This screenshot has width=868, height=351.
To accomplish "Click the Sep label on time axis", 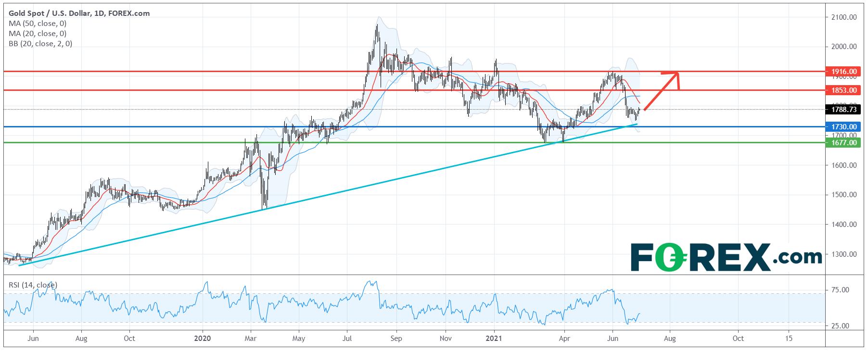I will (396, 338).
